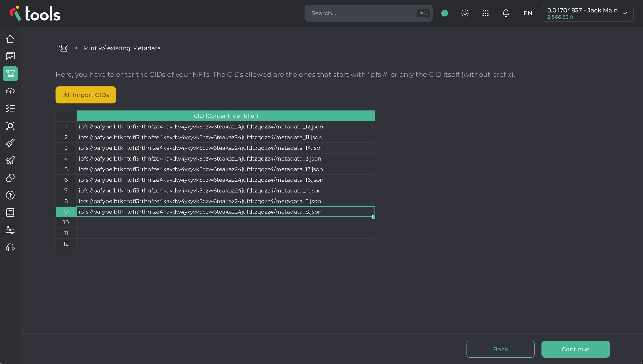Click the cloud upload sidebar icon

(10, 91)
